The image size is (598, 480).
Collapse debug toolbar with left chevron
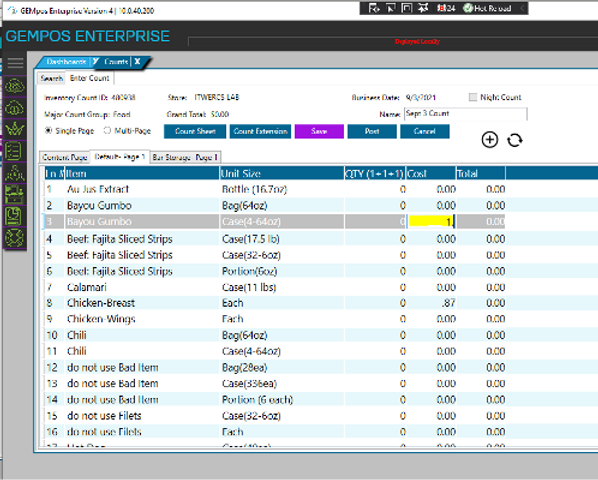522,8
